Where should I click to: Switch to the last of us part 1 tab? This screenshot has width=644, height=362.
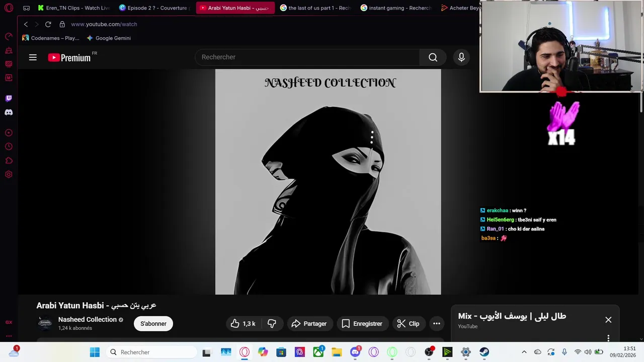pos(316,8)
